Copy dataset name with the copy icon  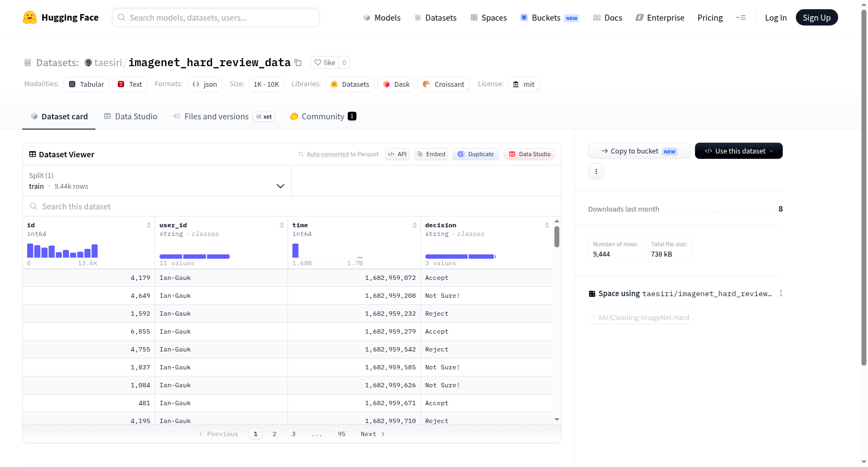298,62
